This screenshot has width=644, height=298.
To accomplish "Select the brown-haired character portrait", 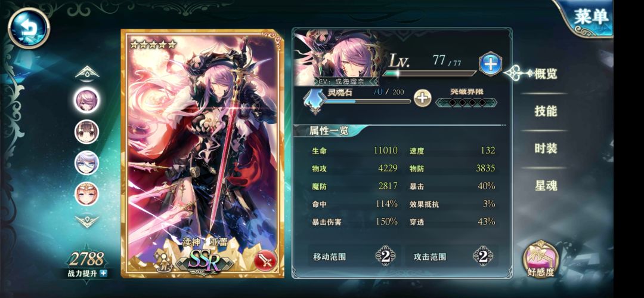I will (x=86, y=132).
